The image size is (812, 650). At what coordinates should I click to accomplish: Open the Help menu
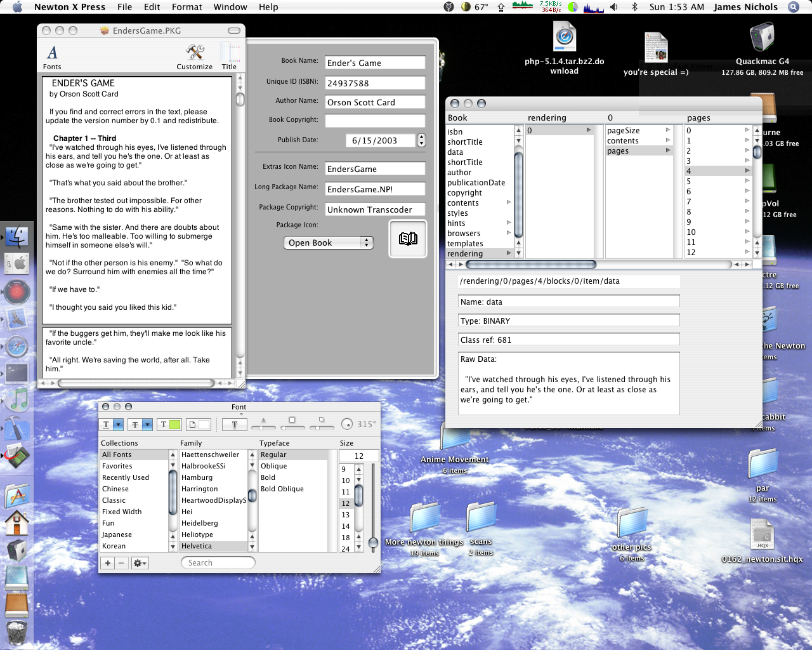tap(268, 7)
